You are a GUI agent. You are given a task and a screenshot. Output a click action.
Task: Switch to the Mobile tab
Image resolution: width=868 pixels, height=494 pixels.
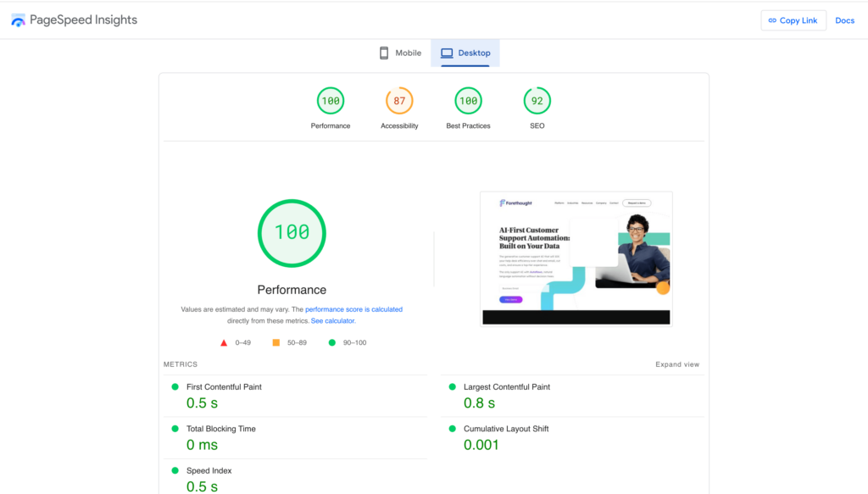[400, 53]
